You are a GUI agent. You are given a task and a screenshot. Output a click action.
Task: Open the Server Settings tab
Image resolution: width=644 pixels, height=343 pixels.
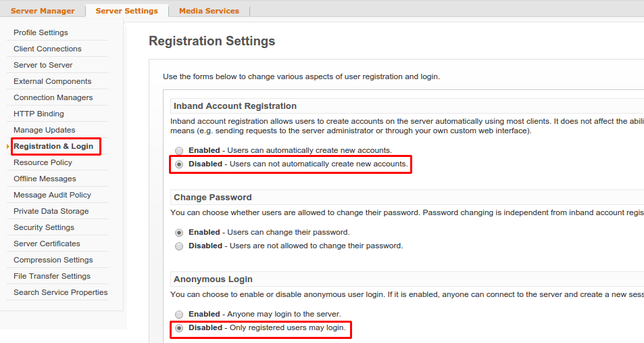pyautogui.click(x=126, y=11)
